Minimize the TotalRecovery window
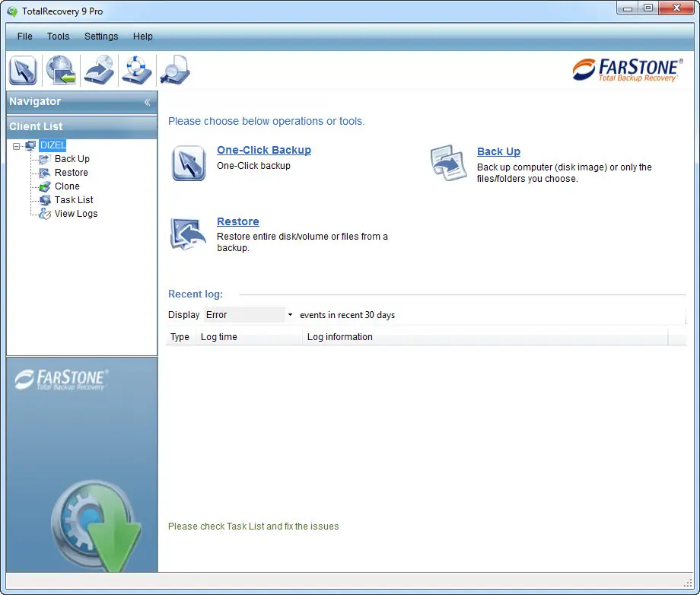Viewport: 700px width, 595px height. click(628, 8)
